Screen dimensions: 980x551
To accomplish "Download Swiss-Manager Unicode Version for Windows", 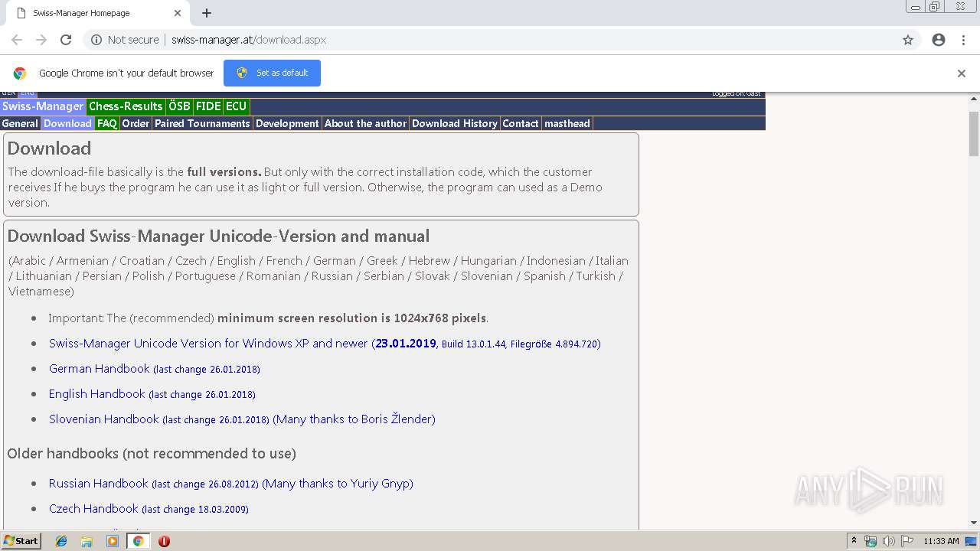I will click(x=325, y=344).
